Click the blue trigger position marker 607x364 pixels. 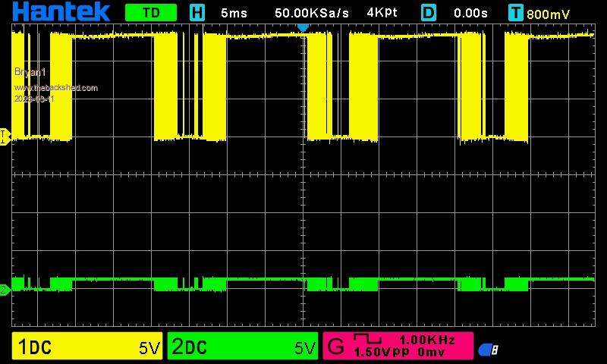[x=303, y=27]
